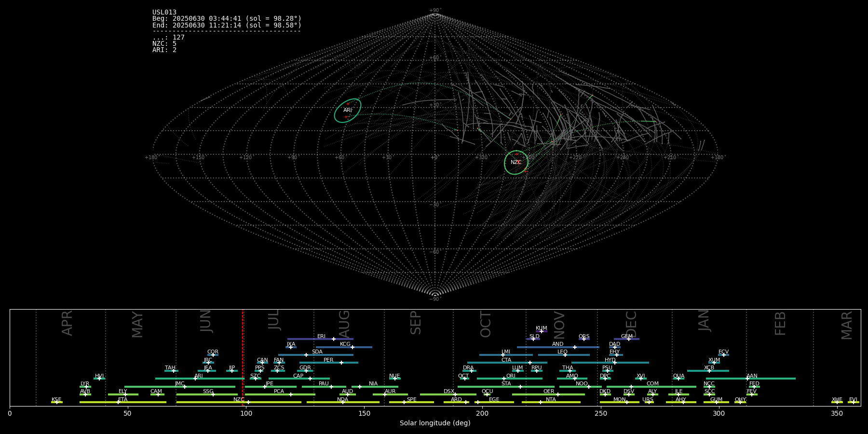Click the DSX shower label on timeline
868x434 pixels.
click(449, 392)
